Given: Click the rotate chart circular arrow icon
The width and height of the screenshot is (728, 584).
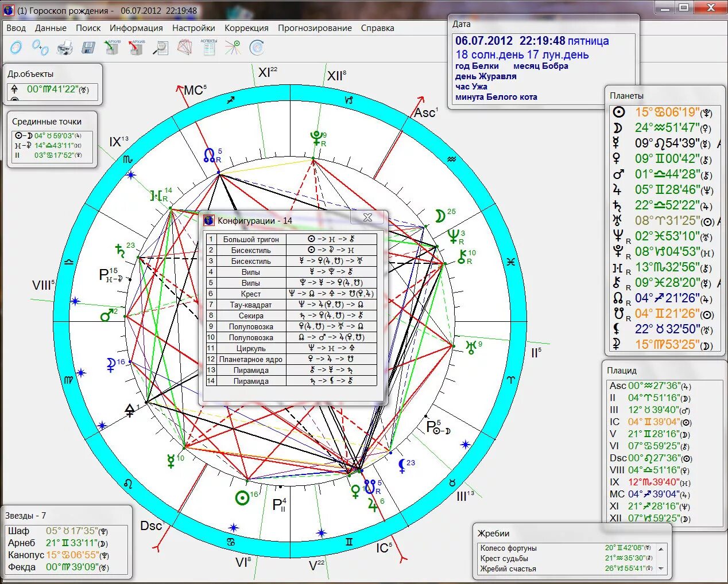Looking at the screenshot, I should (257, 48).
